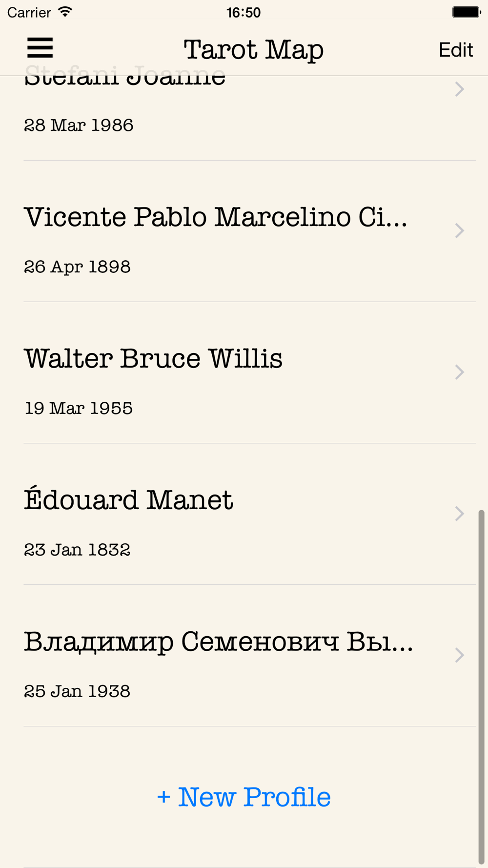Click the vertical scrollbar thumb

[481, 683]
